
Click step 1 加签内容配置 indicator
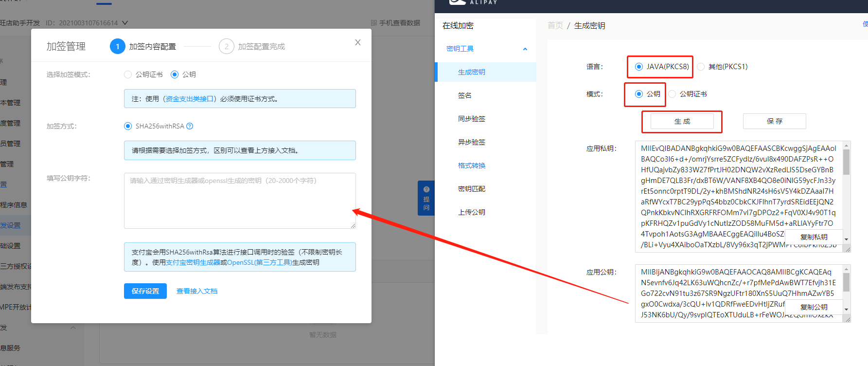(143, 46)
